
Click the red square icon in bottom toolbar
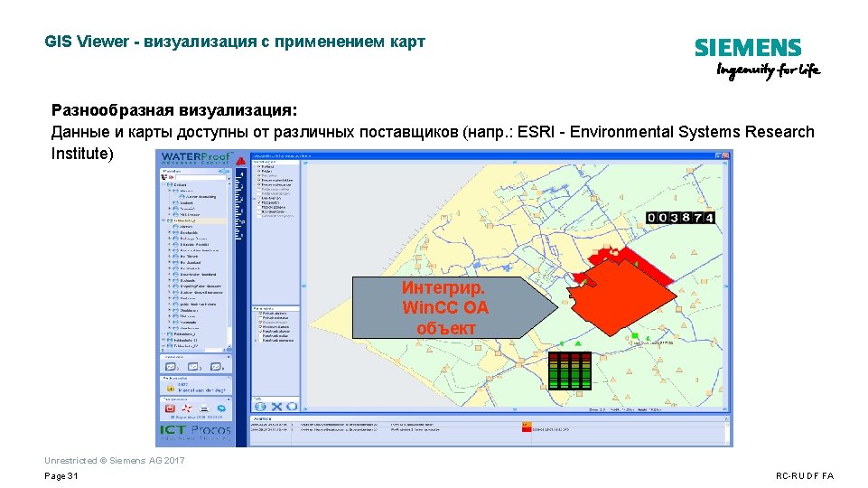(170, 408)
